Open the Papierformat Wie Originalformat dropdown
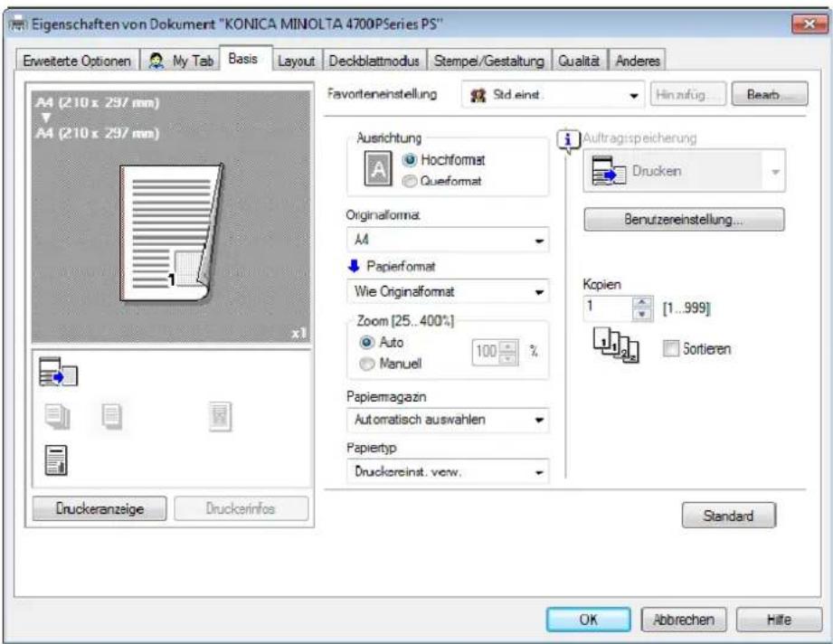Image resolution: width=833 pixels, height=644 pixels. pos(448,291)
